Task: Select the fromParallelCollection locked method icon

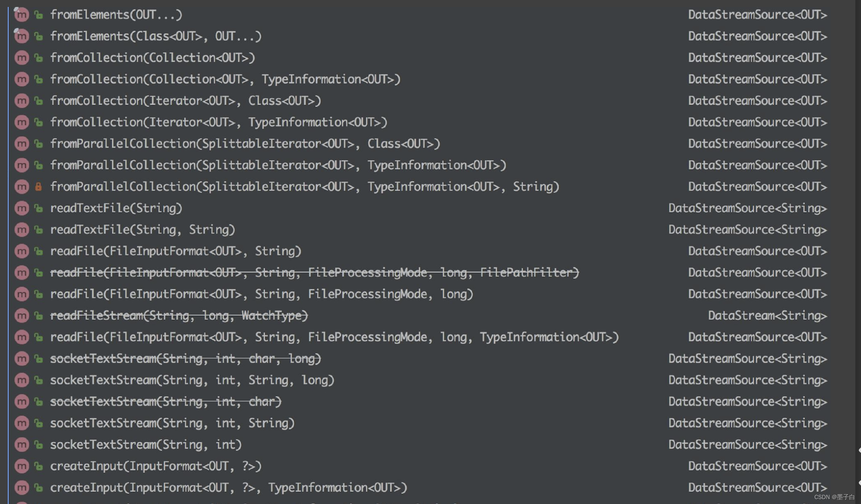Action: pyautogui.click(x=39, y=187)
